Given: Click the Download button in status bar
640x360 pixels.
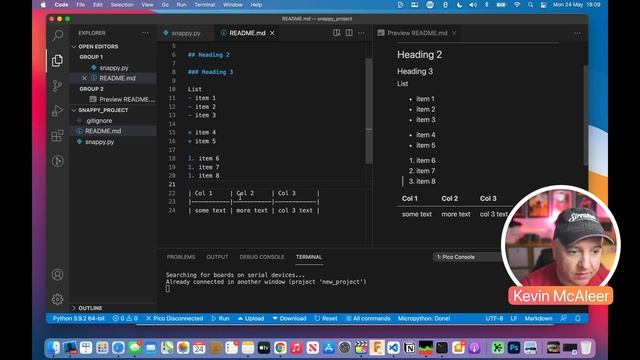Looking at the screenshot, I should (289, 318).
